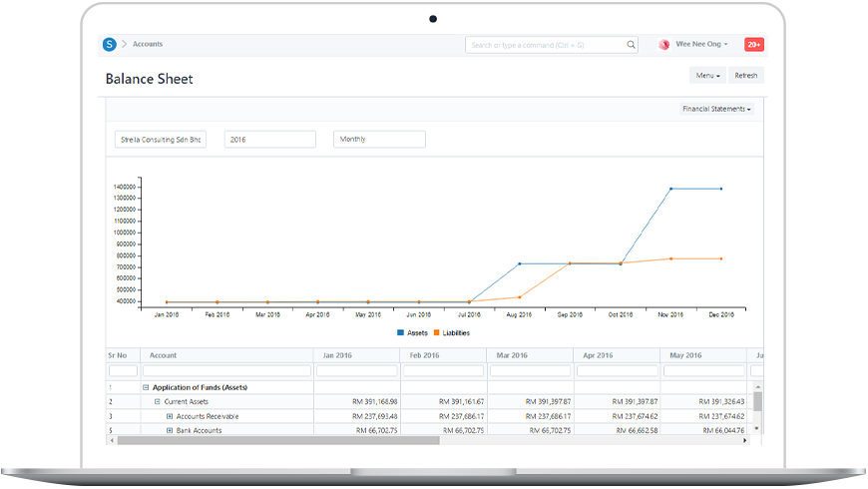
Task: Click the Dec 2016 Assets data point
Action: [721, 189]
